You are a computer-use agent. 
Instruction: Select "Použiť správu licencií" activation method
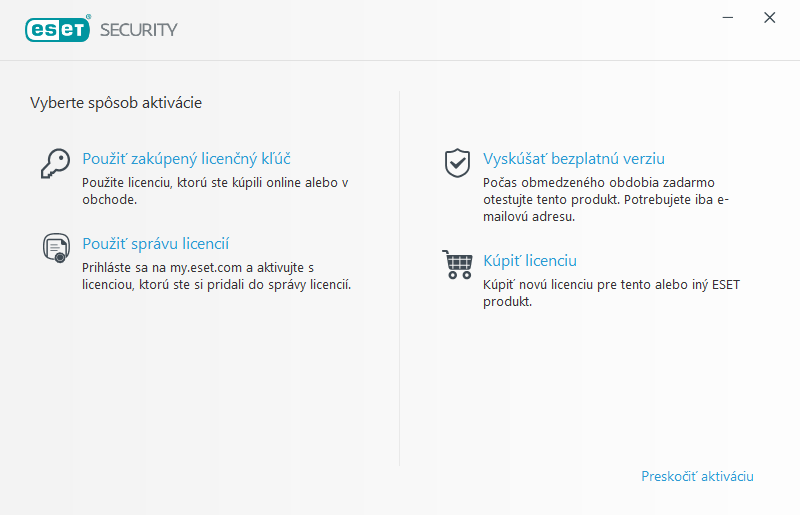tap(156, 244)
